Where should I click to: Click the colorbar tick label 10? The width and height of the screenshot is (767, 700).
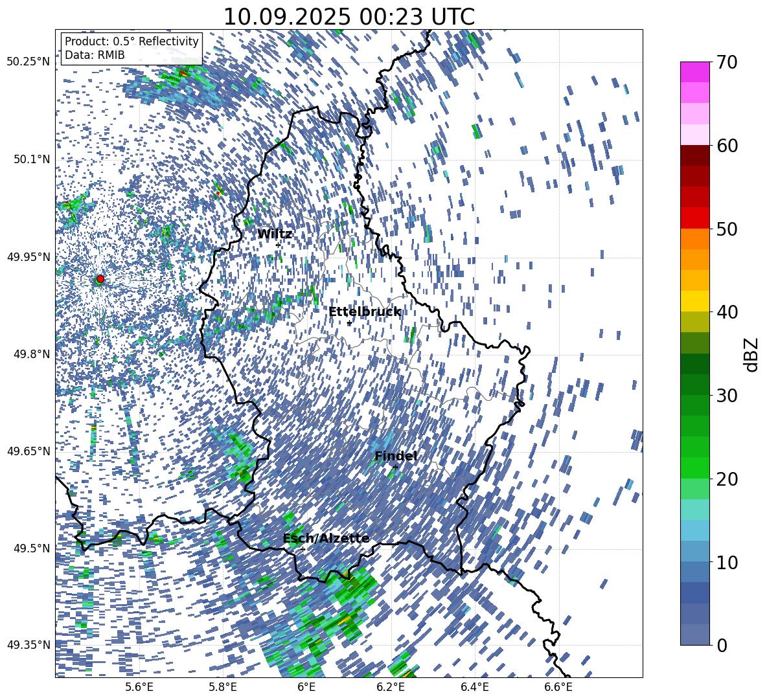click(x=727, y=562)
